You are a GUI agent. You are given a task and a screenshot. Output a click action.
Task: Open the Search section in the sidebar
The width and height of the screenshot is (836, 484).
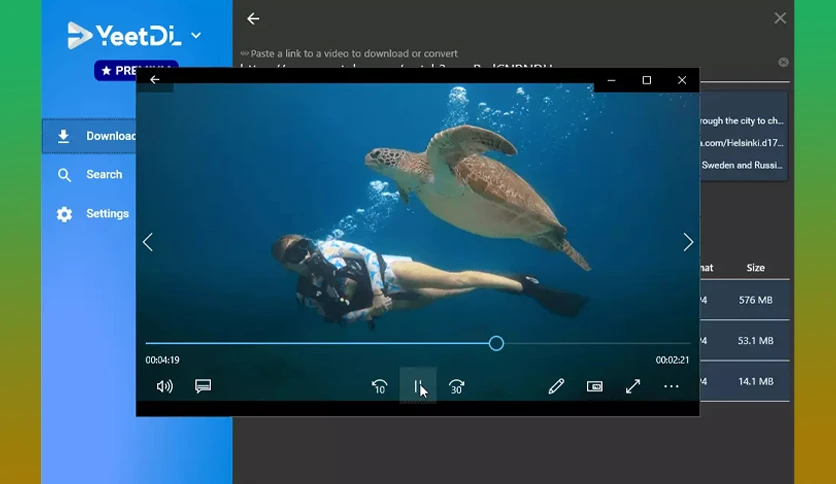[89, 174]
